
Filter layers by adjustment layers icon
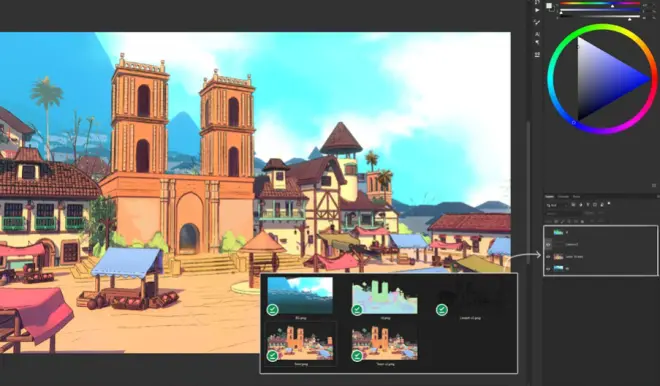point(581,205)
